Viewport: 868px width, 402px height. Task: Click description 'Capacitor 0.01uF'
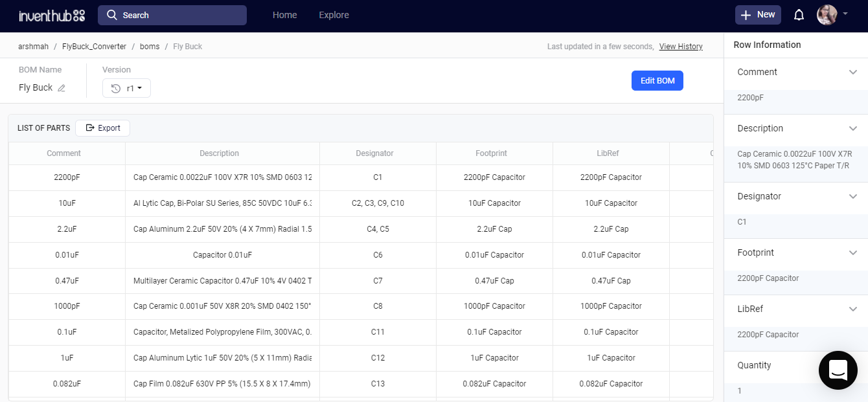point(222,255)
